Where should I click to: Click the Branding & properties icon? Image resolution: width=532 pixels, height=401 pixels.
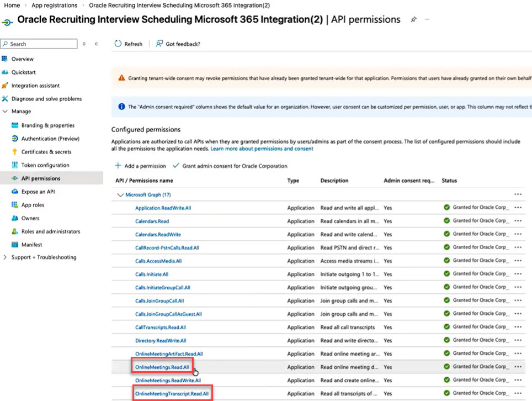coord(14,125)
